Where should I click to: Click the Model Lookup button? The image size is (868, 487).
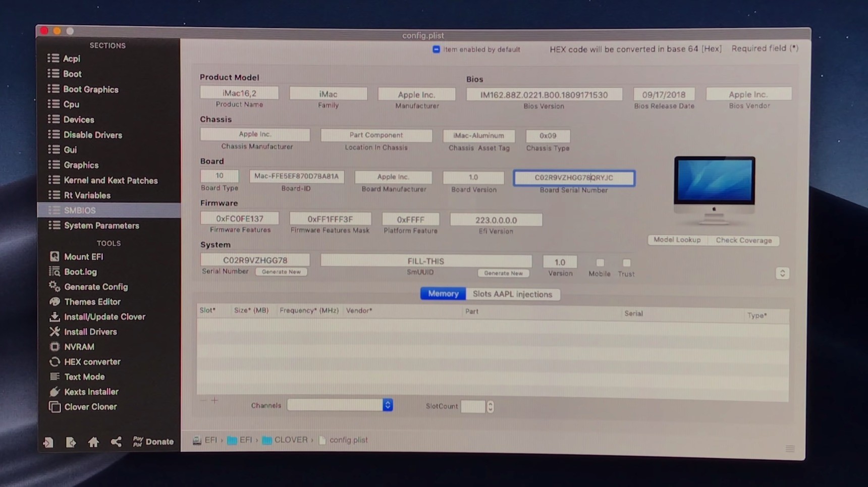pyautogui.click(x=677, y=240)
